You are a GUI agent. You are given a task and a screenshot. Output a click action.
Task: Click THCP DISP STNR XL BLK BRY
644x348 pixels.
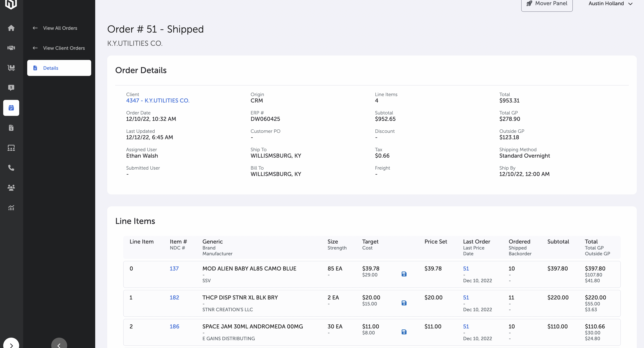(240, 298)
